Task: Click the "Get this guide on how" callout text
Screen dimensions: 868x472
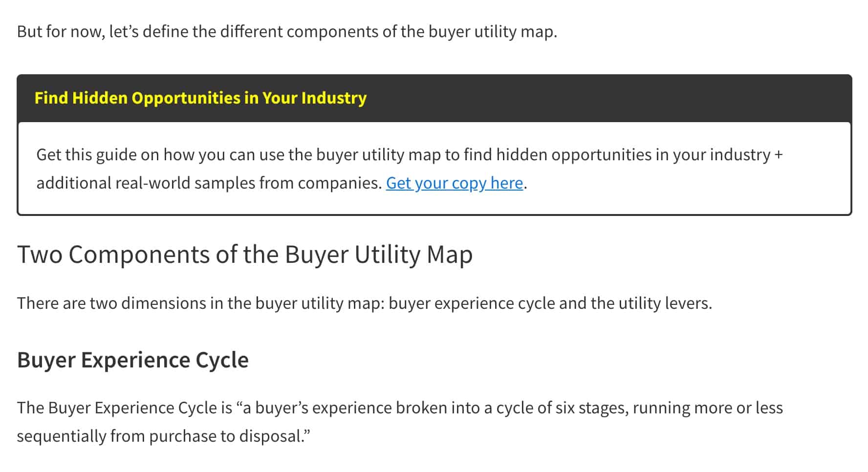Action: pos(410,169)
